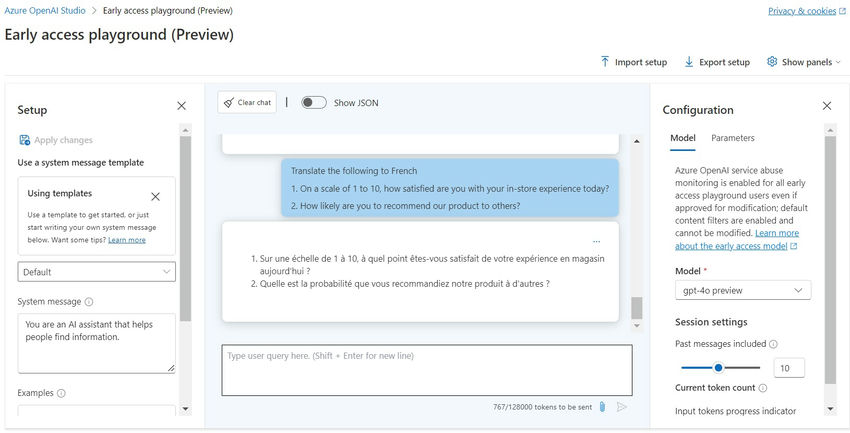The width and height of the screenshot is (850, 433).
Task: Click the send message arrow icon
Action: 621,407
